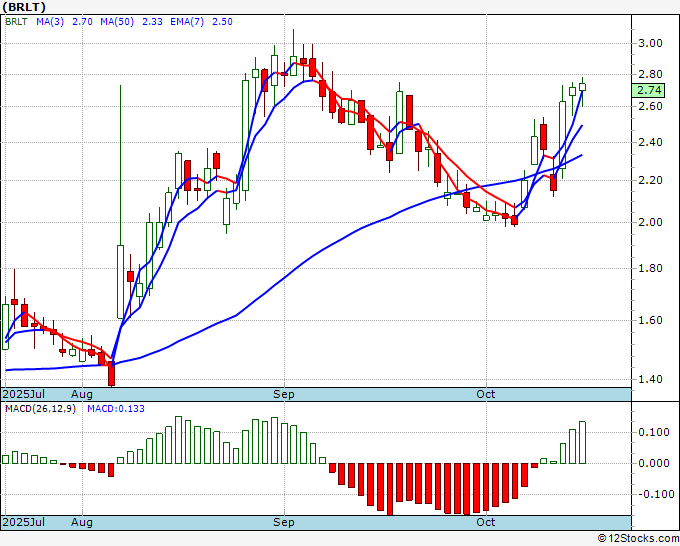Click the 2.60 price axis label
Screen dimensions: 680x546
tap(650, 106)
